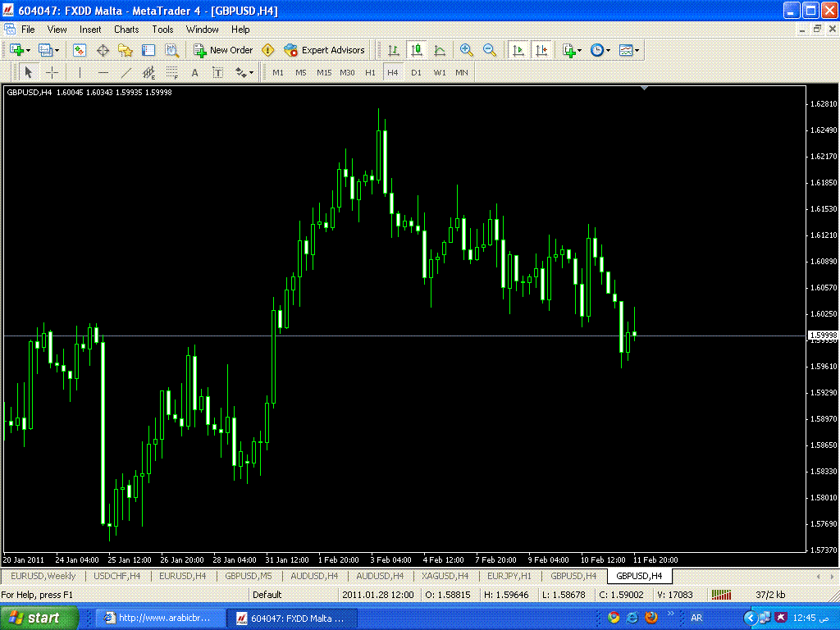Open the Charts menu
The height and width of the screenshot is (630, 840).
tap(126, 29)
